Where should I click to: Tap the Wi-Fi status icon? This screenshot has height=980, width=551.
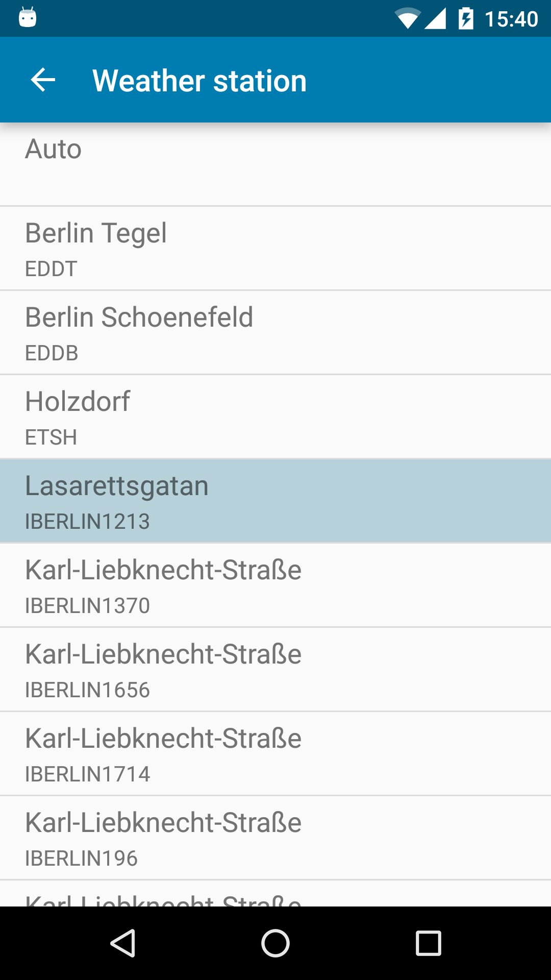pos(407,19)
